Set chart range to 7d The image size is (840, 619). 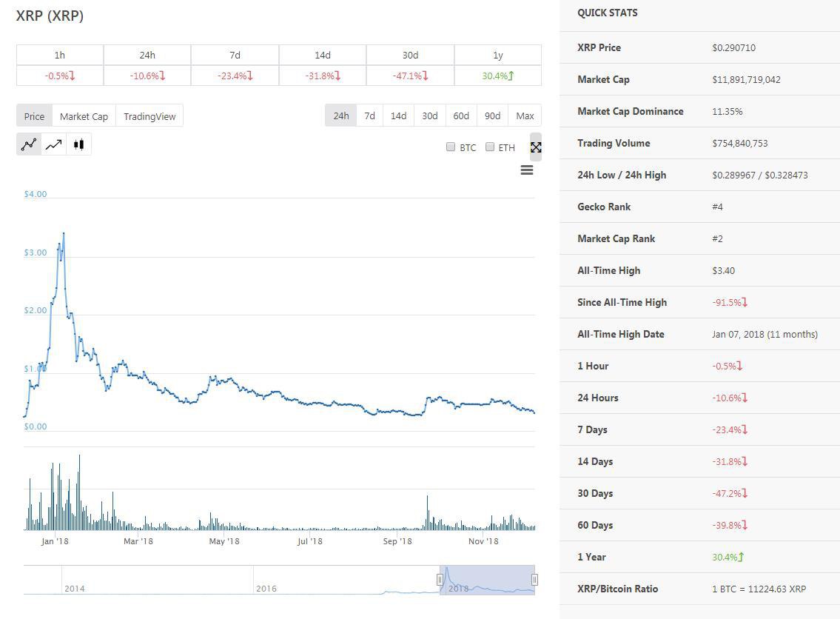coord(369,116)
